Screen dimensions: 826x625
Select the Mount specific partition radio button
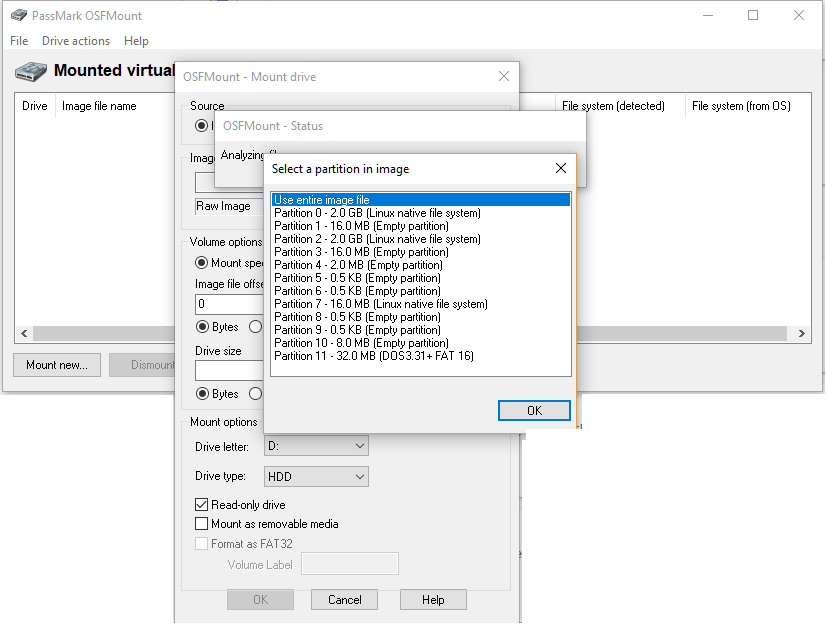201,262
